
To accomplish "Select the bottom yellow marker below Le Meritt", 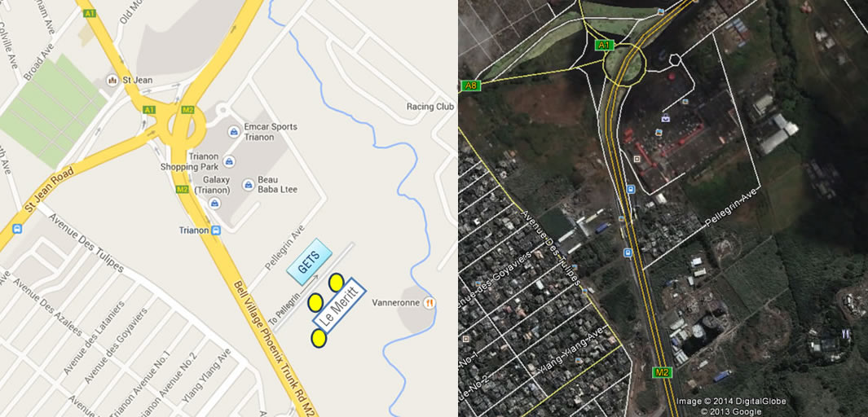I will point(319,338).
